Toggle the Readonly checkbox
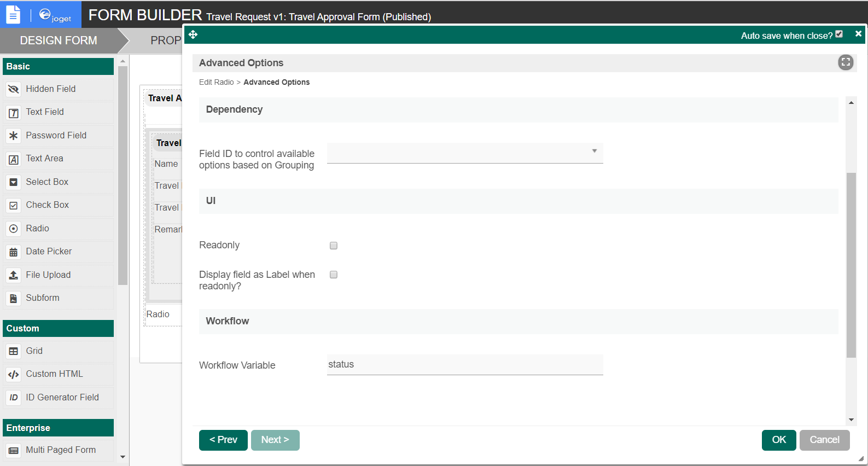This screenshot has height=466, width=868. pos(334,246)
